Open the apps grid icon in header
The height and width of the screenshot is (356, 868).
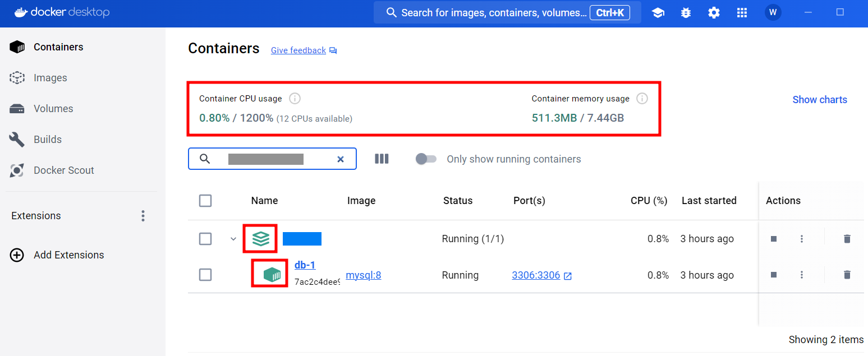tap(742, 12)
